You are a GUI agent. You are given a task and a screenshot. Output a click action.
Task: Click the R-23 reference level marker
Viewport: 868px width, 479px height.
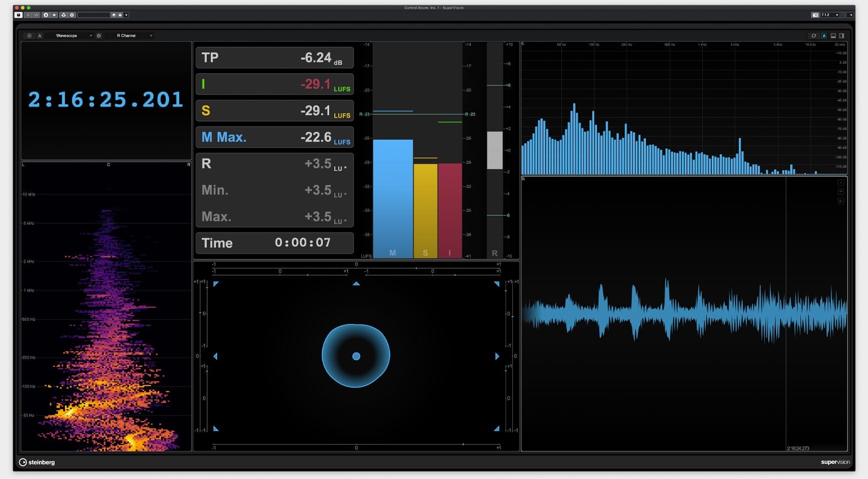click(364, 114)
